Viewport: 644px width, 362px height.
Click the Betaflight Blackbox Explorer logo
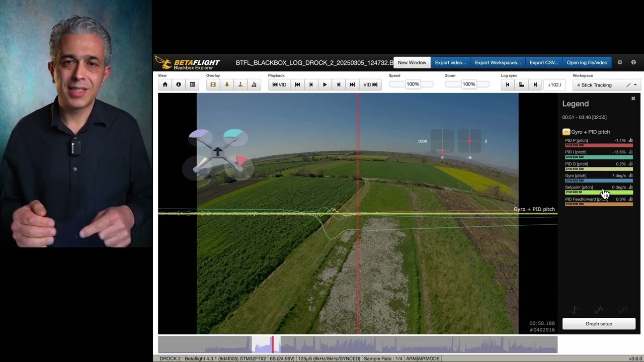(187, 62)
